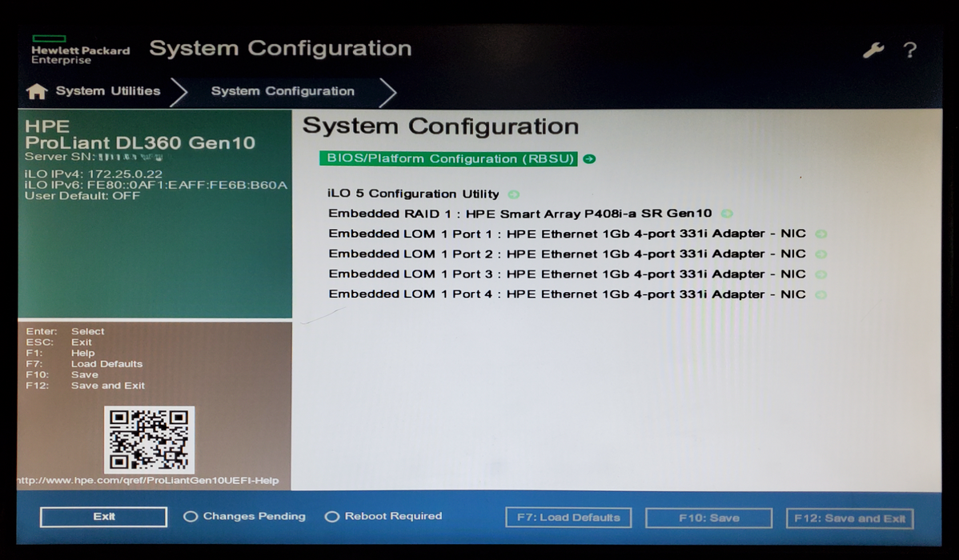Click the F12: Save and Exit legend line
Viewport: 959px width, 560px height.
tap(86, 386)
